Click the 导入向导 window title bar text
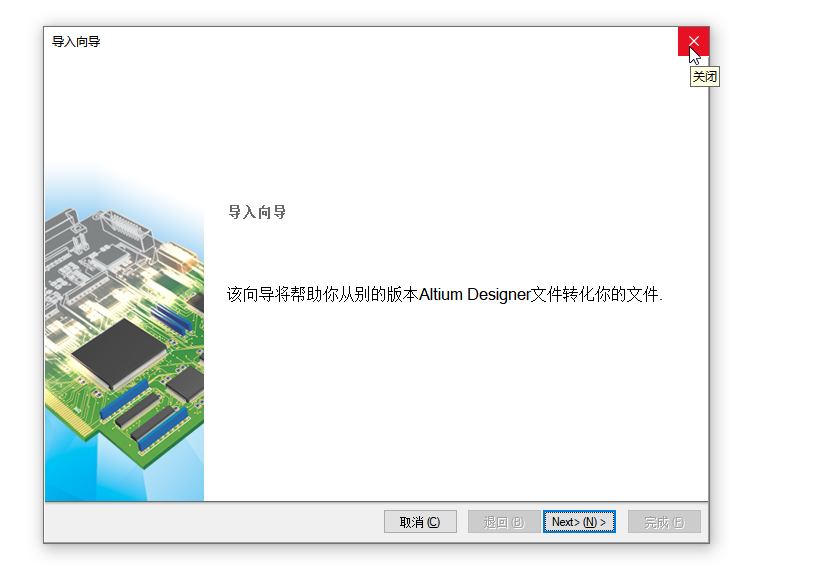The image size is (839, 577). pyautogui.click(x=76, y=42)
